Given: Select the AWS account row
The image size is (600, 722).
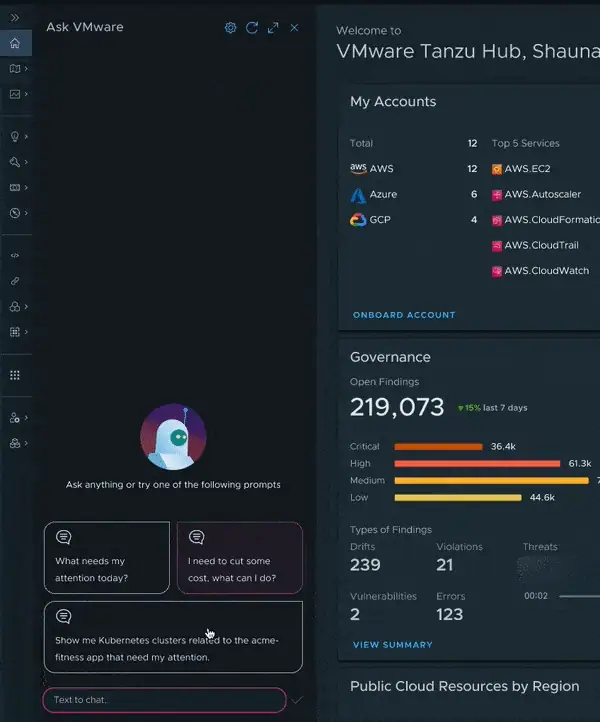Looking at the screenshot, I should (x=414, y=169).
